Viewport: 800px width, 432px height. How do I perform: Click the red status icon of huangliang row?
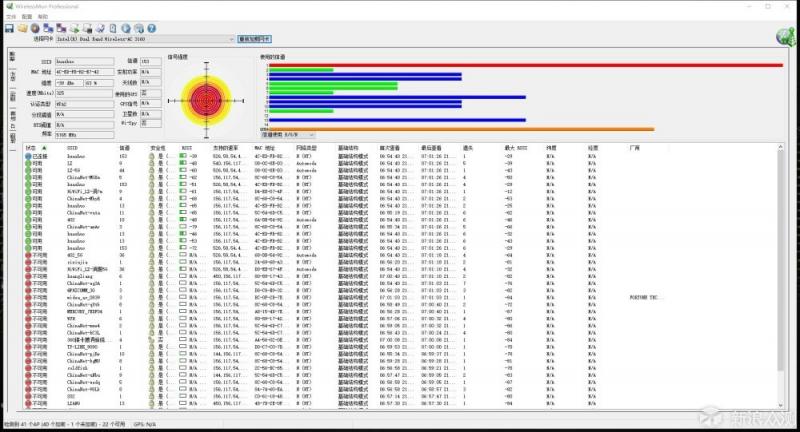[28, 276]
